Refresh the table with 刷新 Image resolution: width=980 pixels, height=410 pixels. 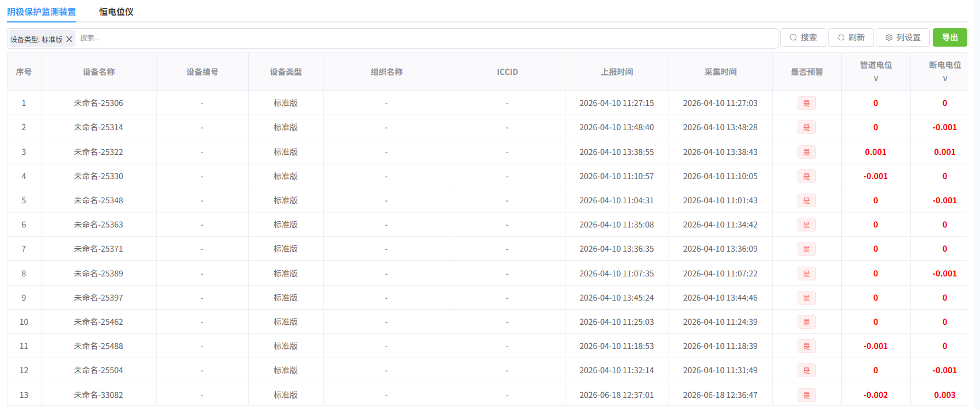click(x=851, y=37)
